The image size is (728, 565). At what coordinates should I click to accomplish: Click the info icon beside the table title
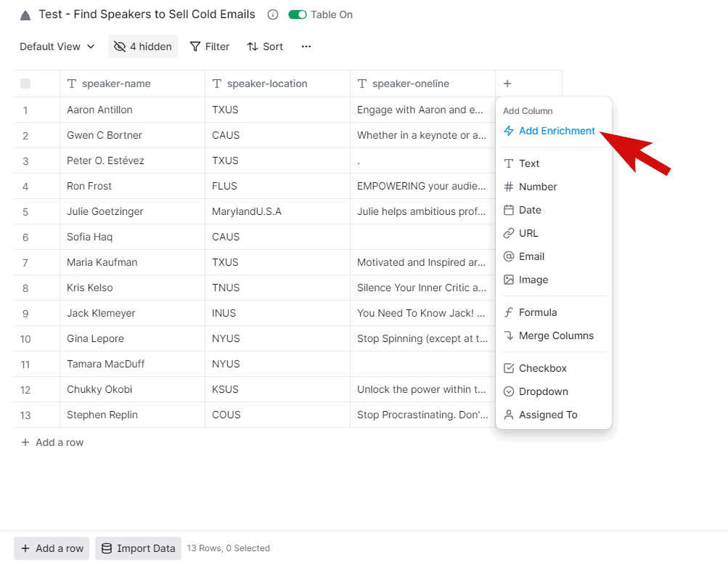(x=272, y=15)
